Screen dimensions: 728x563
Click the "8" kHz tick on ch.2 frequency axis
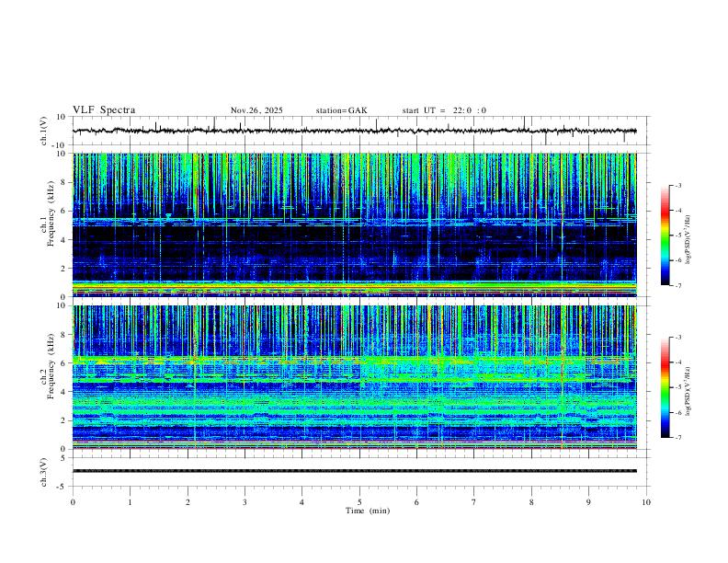click(x=64, y=335)
